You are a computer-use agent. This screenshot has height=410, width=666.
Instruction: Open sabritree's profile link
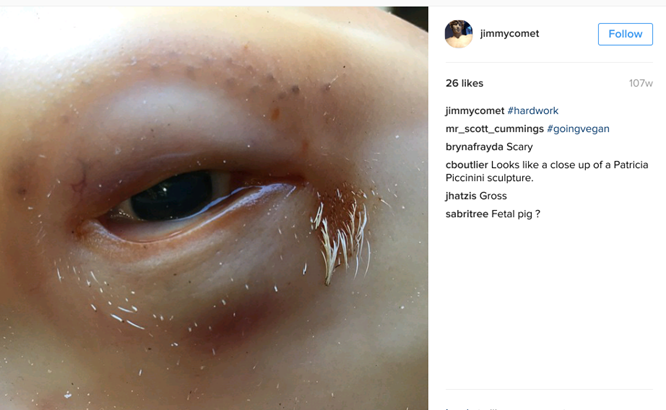point(467,214)
